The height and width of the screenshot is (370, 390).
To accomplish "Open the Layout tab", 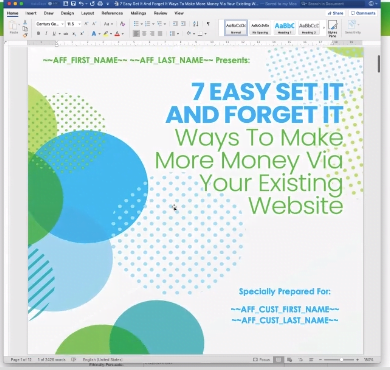I will 87,13.
